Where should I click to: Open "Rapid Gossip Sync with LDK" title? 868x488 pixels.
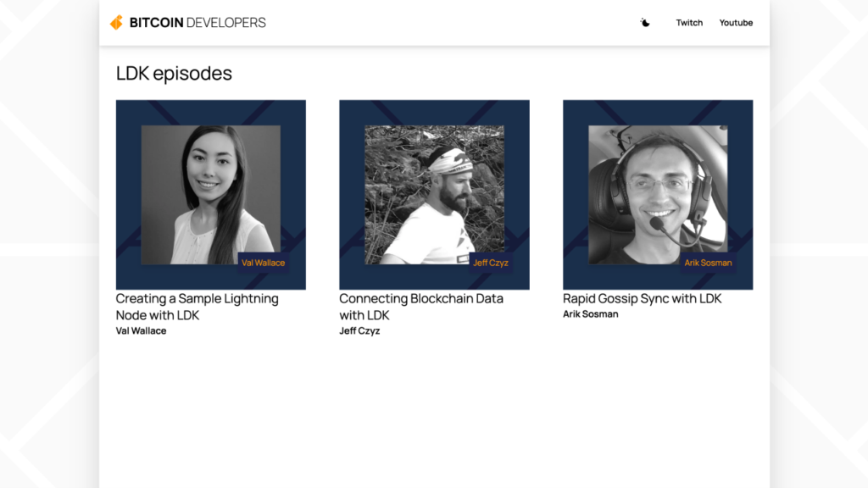coord(643,299)
